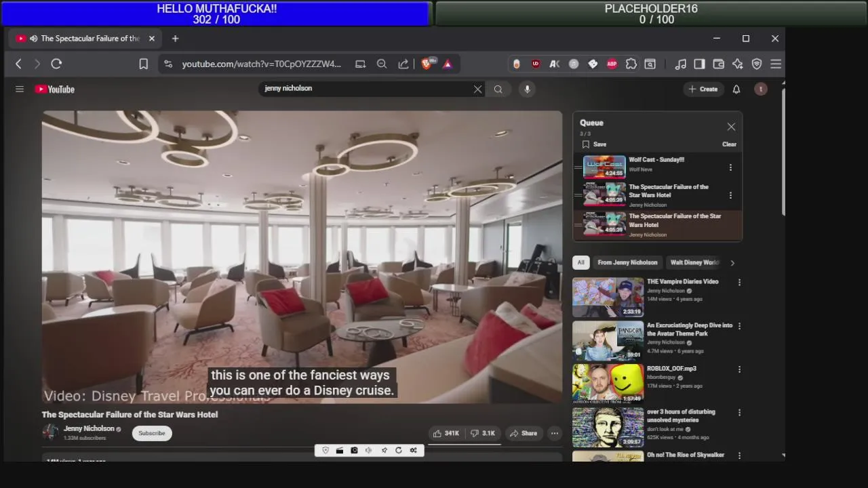868x488 pixels.
Task: Like the video (341K)
Action: 446,433
